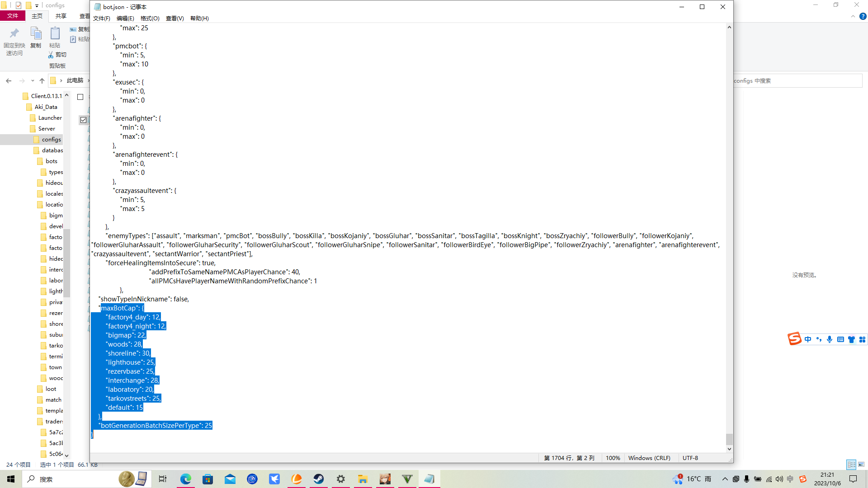Screen dimensions: 868x488
Task: Open the Explorer help question mark icon
Action: (x=863, y=16)
